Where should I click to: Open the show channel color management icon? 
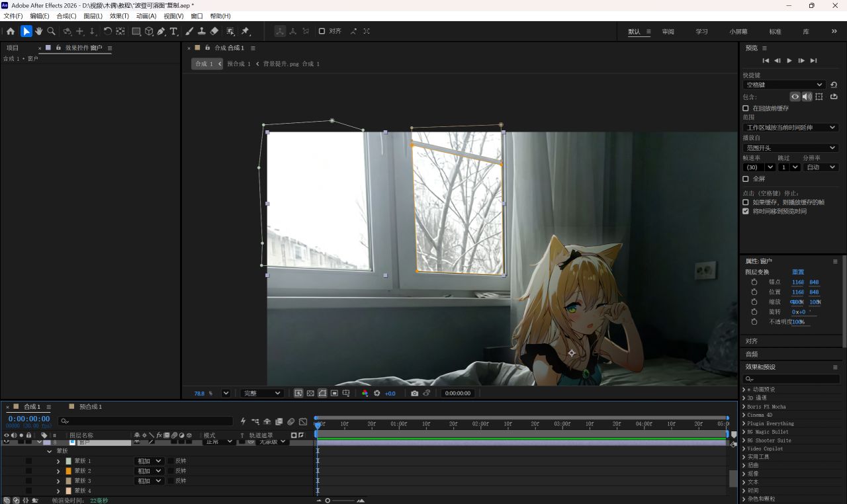click(365, 393)
